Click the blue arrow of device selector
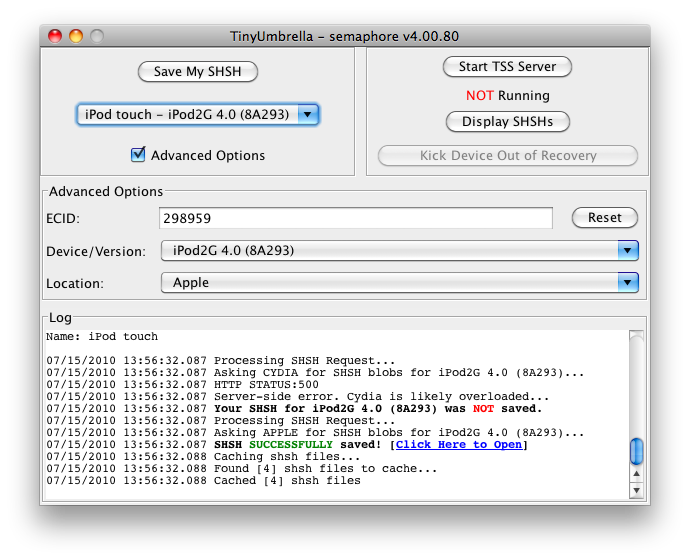The height and width of the screenshot is (560, 690). tap(309, 115)
